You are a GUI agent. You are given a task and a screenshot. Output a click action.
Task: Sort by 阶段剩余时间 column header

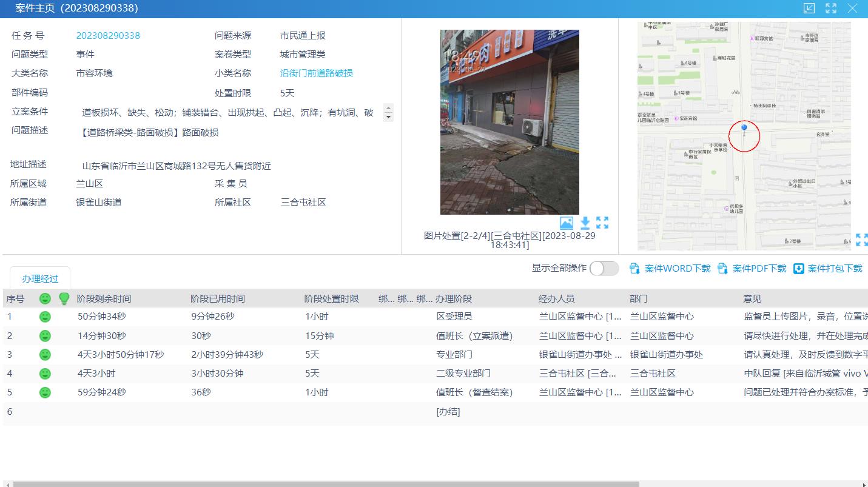pyautogui.click(x=104, y=298)
